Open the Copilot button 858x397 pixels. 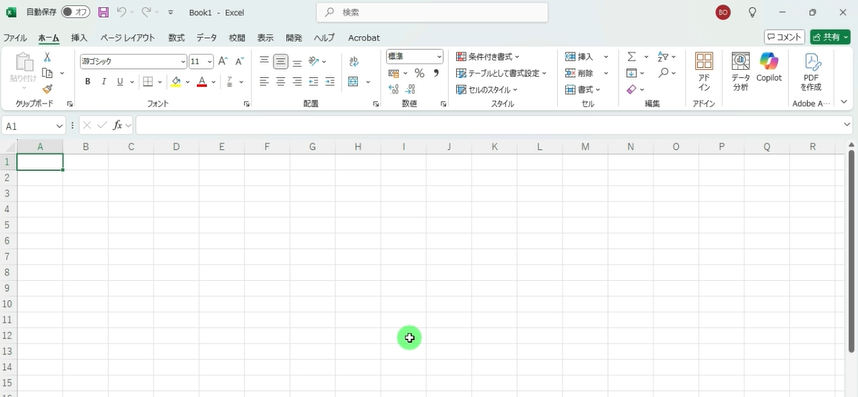point(769,67)
